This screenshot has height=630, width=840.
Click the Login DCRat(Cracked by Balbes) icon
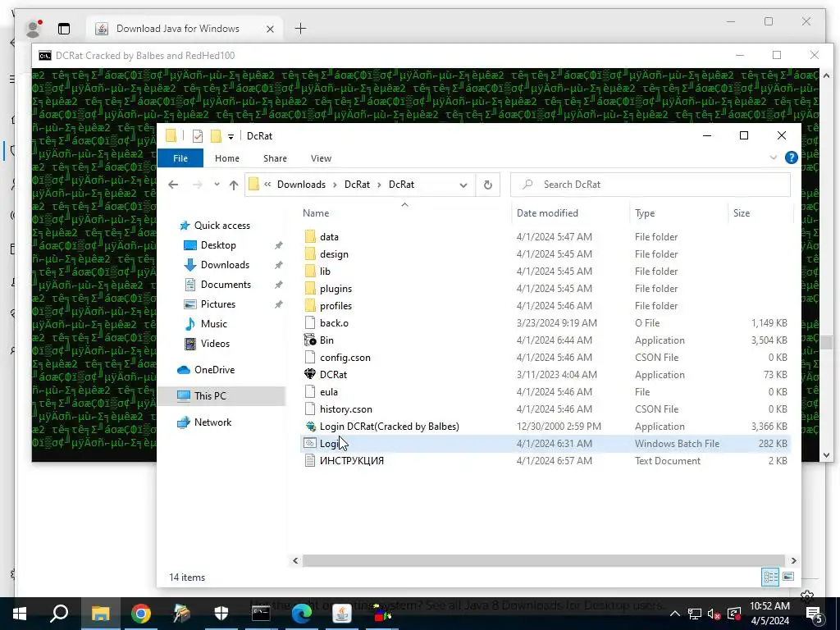pyautogui.click(x=310, y=426)
